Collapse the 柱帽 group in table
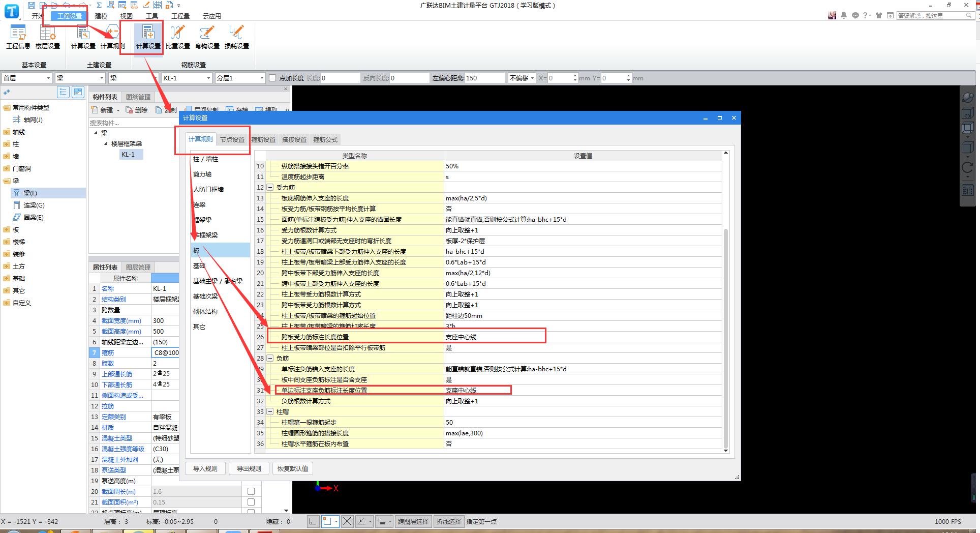 tap(270, 411)
